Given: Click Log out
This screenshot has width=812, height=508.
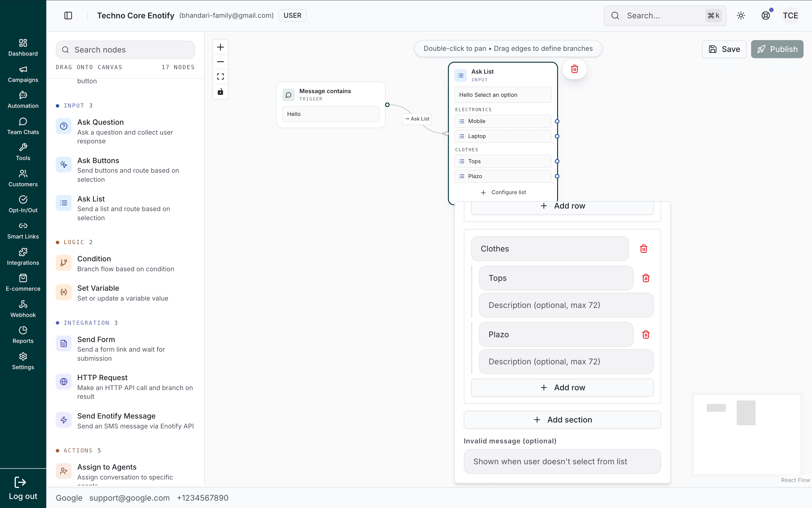Looking at the screenshot, I should coord(23,488).
